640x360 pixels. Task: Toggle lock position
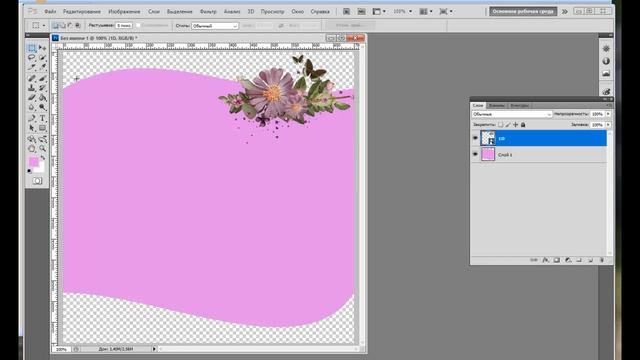pos(516,124)
